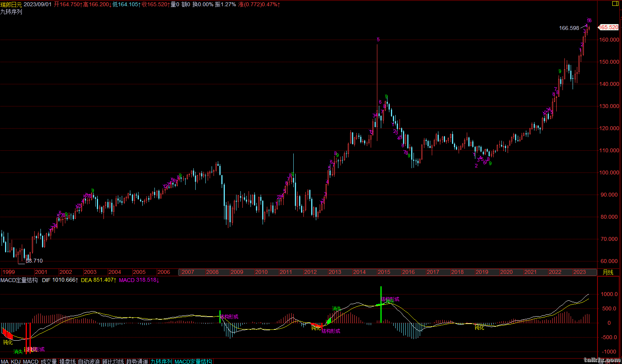Click the 160.000 price axis label
This screenshot has height=364, width=622.
point(609,40)
